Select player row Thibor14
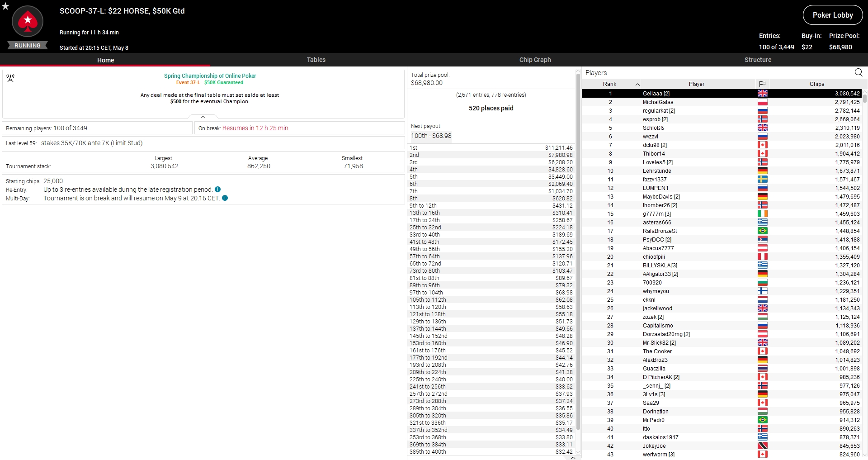Screen dimensions: 868x460 (722, 154)
